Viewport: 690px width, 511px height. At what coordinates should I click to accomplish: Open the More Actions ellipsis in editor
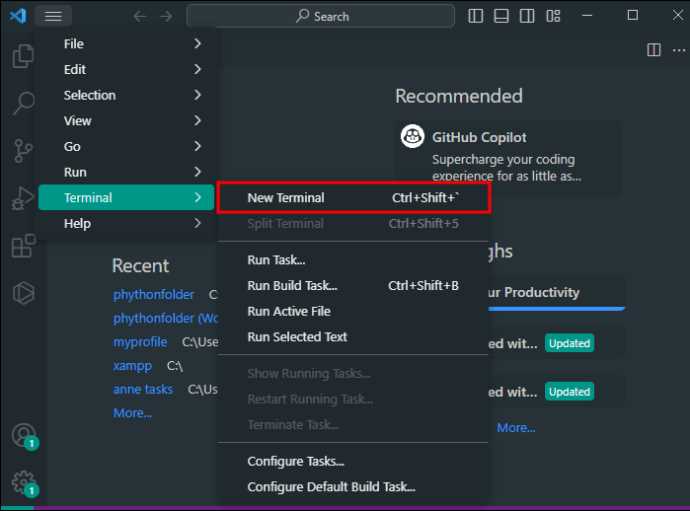point(679,51)
